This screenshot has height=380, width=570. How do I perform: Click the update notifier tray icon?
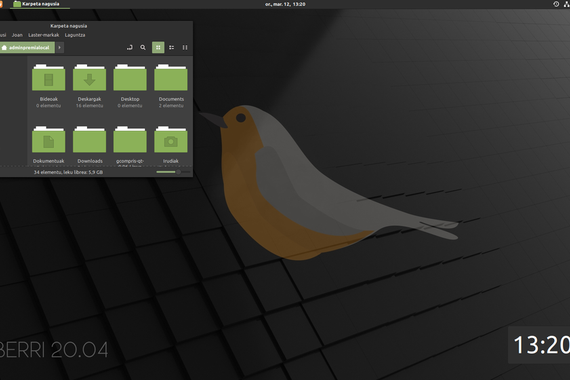(556, 4)
